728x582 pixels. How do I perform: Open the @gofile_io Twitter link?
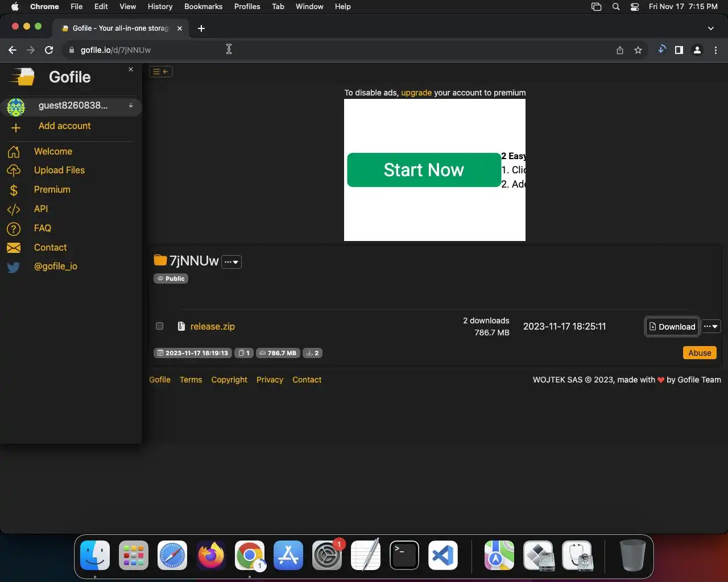tap(56, 267)
